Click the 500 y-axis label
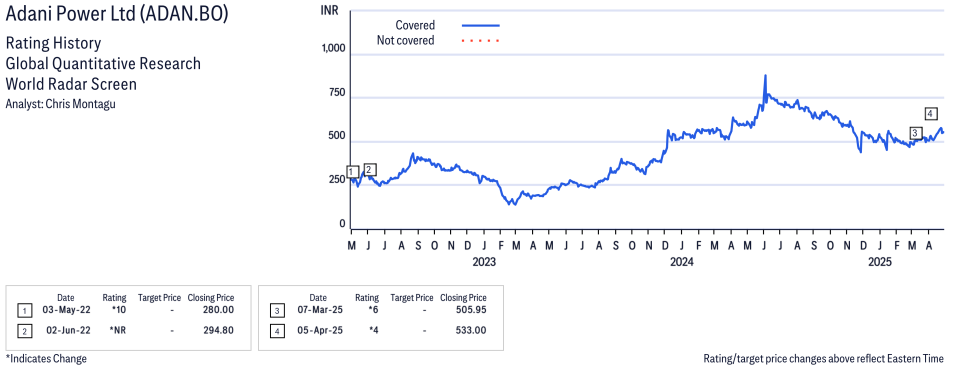 click(x=337, y=136)
